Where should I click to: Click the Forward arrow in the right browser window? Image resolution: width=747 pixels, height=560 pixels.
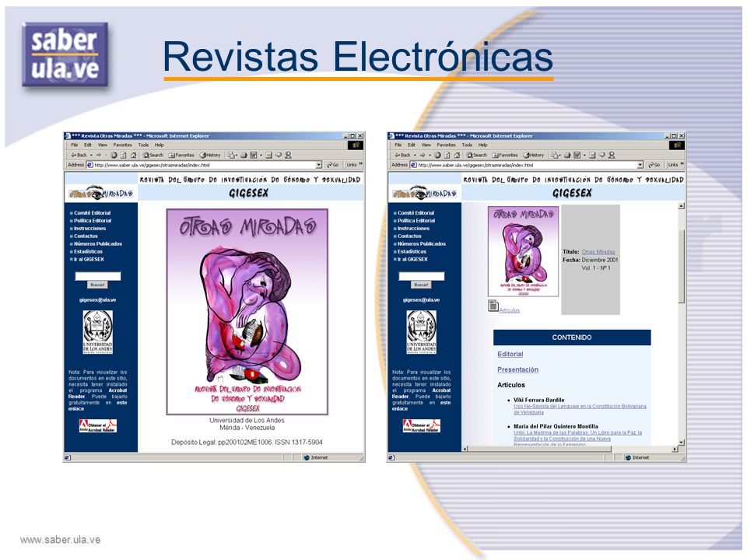click(422, 155)
